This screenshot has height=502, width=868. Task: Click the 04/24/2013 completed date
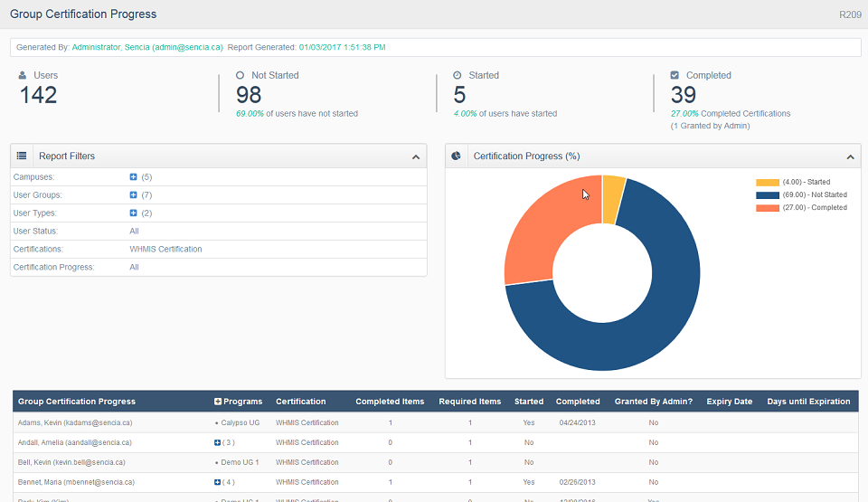coord(578,422)
